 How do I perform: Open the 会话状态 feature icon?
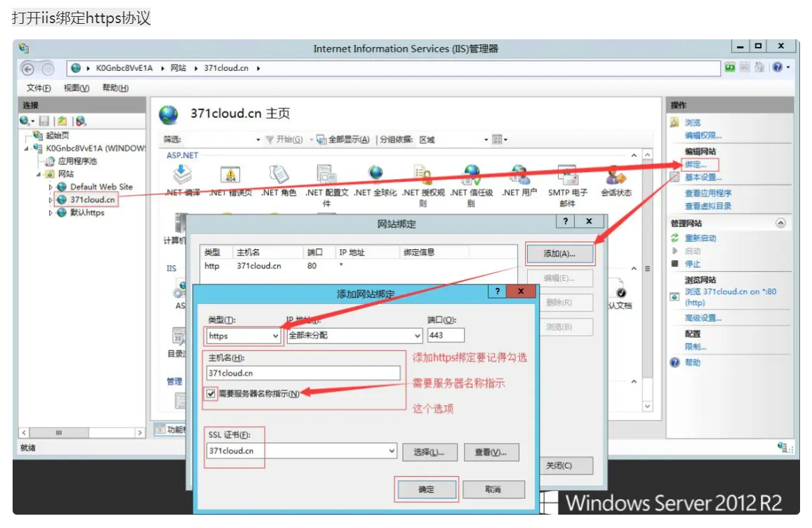pos(615,175)
